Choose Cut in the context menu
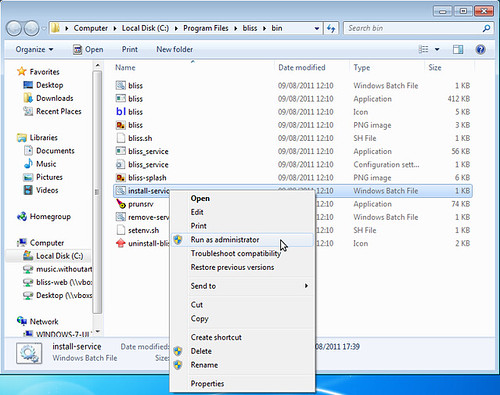Image resolution: width=500 pixels, height=395 pixels. pos(242,305)
